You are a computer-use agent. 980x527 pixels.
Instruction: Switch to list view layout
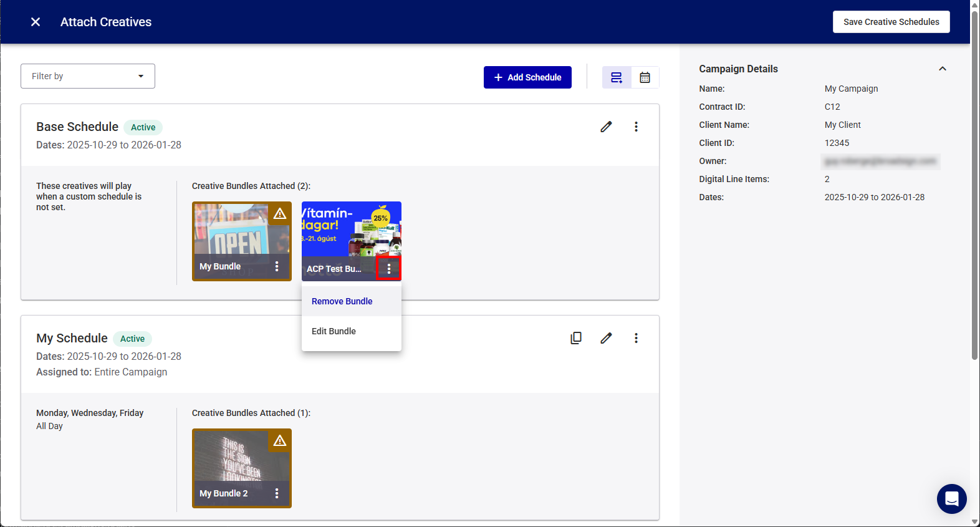[x=617, y=77]
